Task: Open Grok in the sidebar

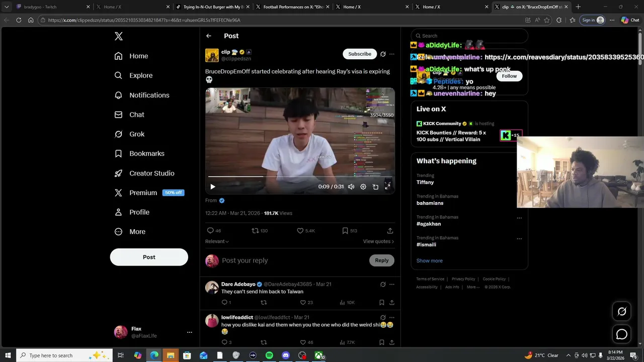Action: click(129, 134)
